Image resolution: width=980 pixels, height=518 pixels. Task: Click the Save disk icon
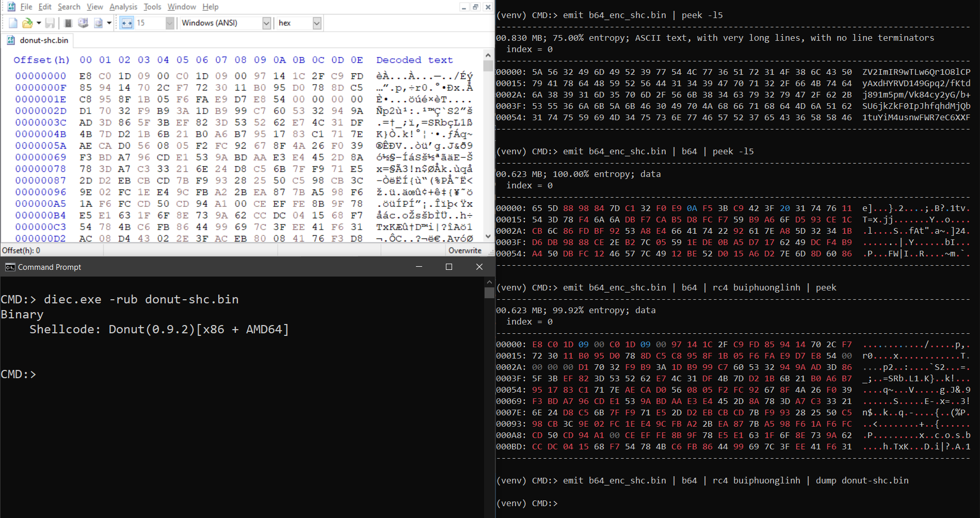(50, 23)
